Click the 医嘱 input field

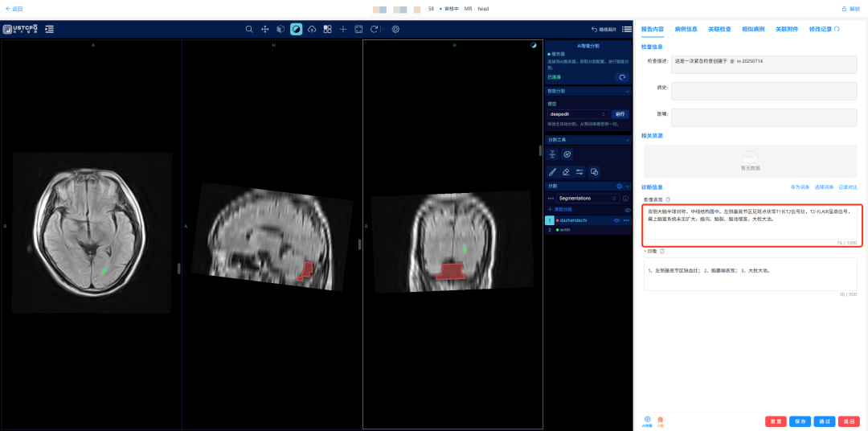(764, 117)
